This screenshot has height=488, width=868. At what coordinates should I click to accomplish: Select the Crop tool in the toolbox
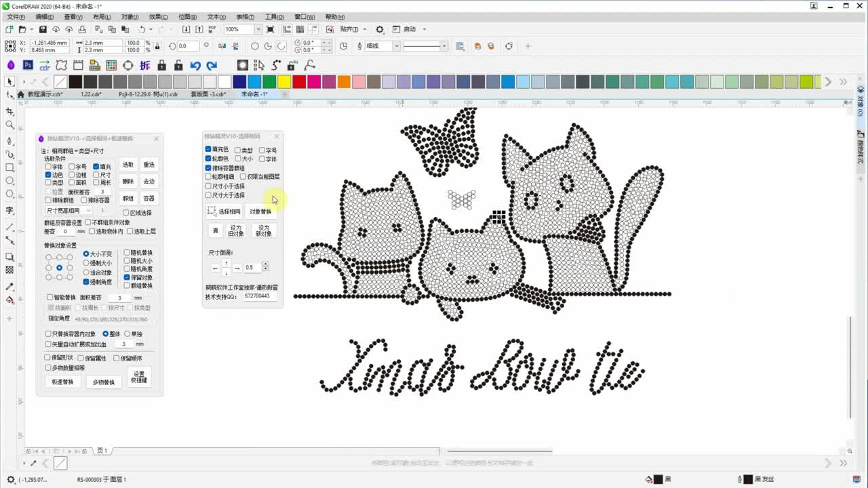pos(9,111)
